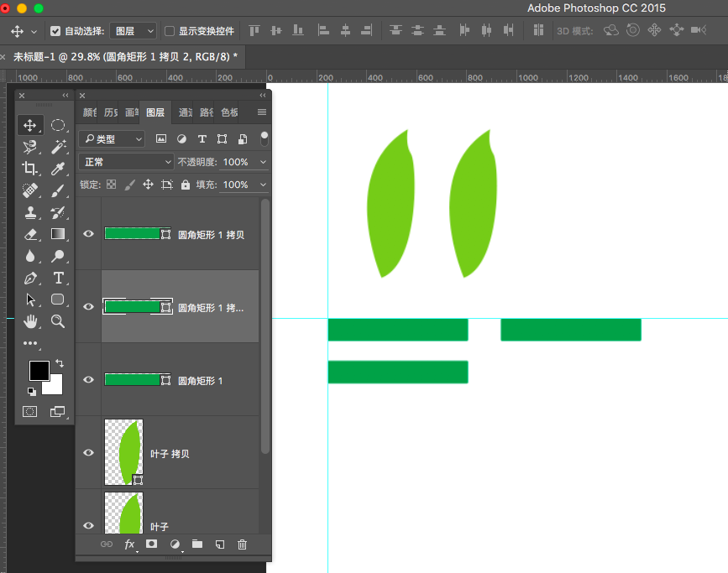Switch to the 图层 tab
The width and height of the screenshot is (728, 573).
click(x=155, y=112)
